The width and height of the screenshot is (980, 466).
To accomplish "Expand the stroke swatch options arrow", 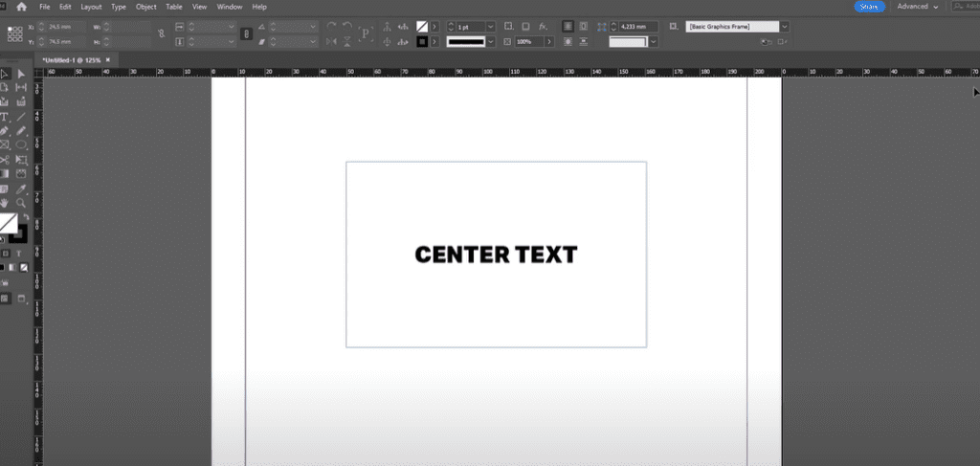I will pyautogui.click(x=434, y=41).
